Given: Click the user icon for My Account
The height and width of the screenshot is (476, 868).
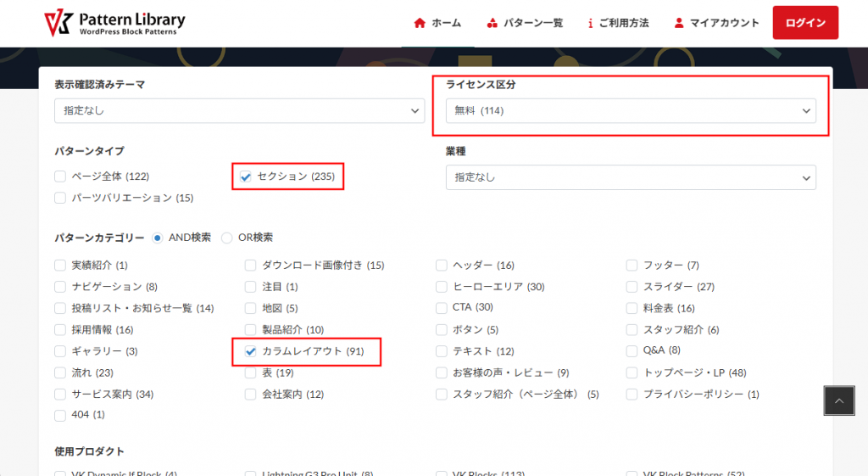Looking at the screenshot, I should 679,23.
